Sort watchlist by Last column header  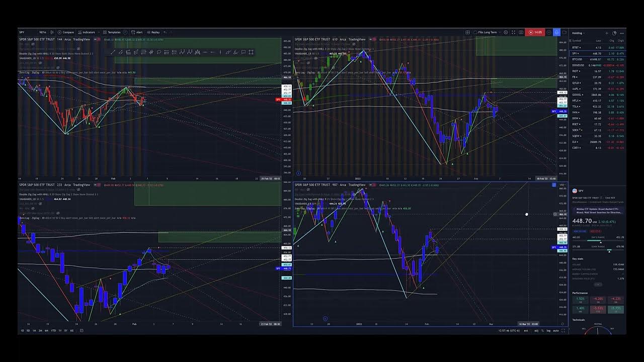[x=598, y=41]
